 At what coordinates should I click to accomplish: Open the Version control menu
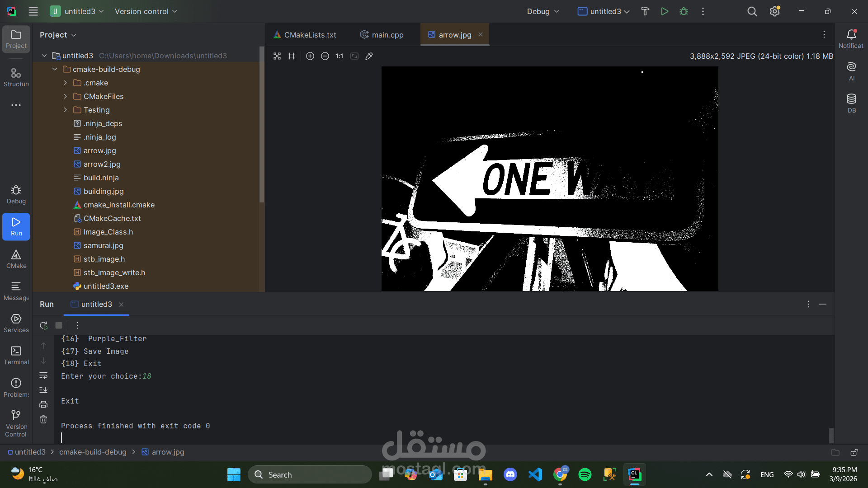point(146,11)
